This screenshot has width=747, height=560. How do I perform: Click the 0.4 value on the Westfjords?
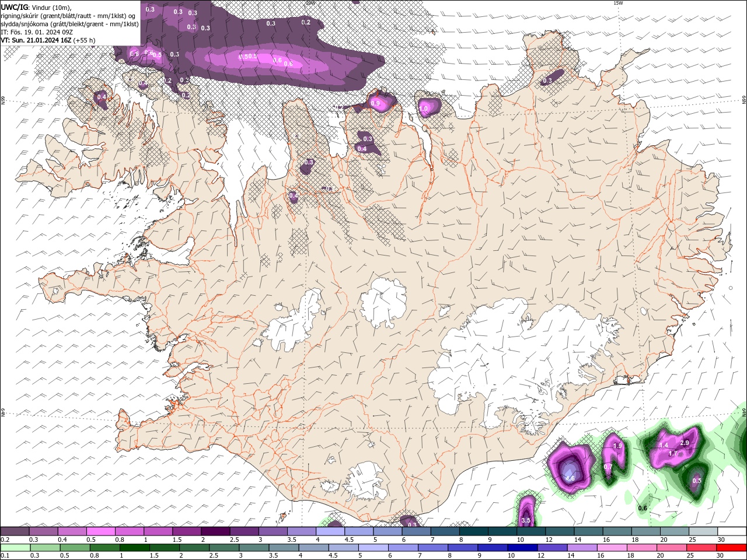point(102,97)
